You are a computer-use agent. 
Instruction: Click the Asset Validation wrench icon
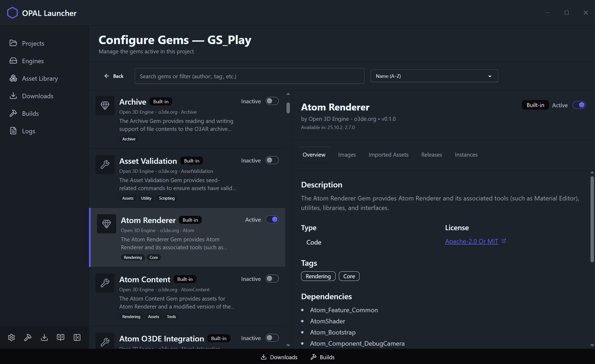point(105,165)
